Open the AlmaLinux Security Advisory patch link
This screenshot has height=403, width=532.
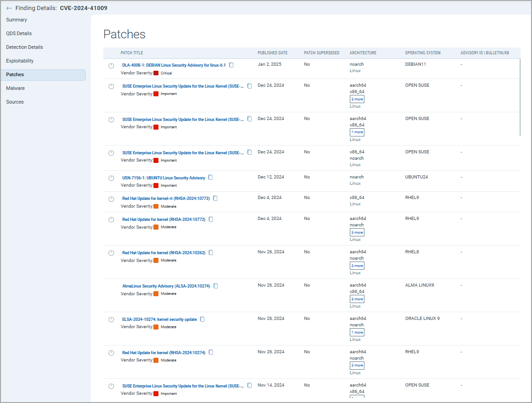166,286
